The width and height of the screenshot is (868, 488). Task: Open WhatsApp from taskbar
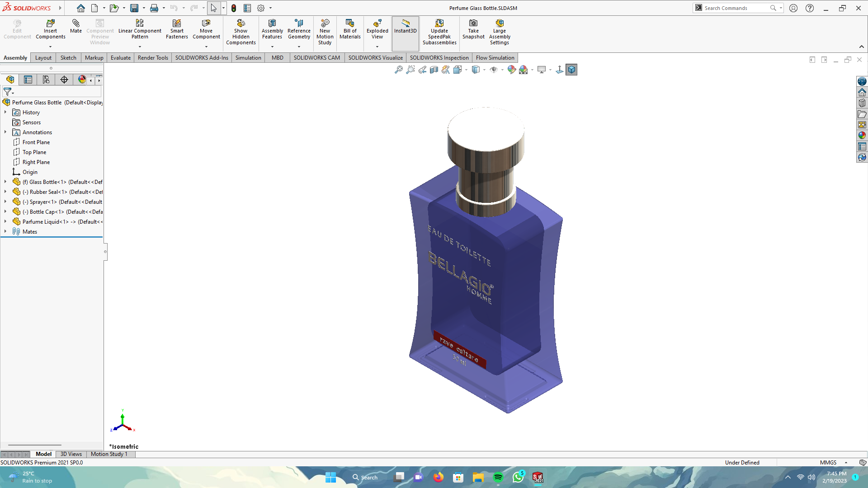coord(518,477)
